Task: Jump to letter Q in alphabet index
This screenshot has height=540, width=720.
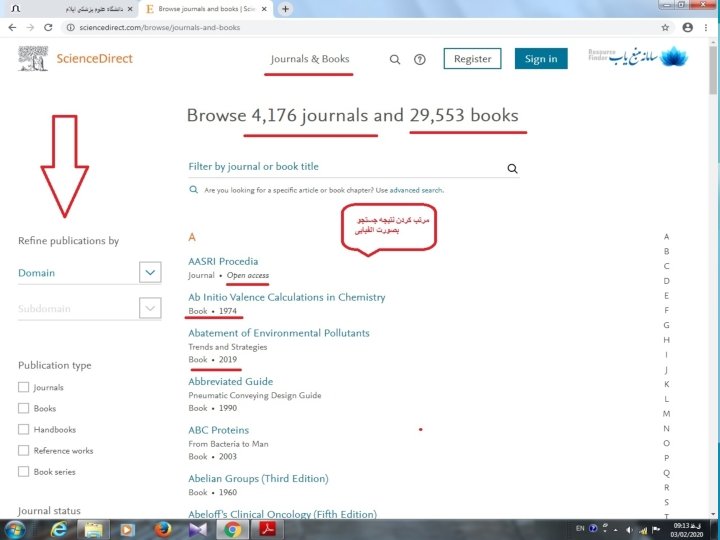Action: [666, 473]
